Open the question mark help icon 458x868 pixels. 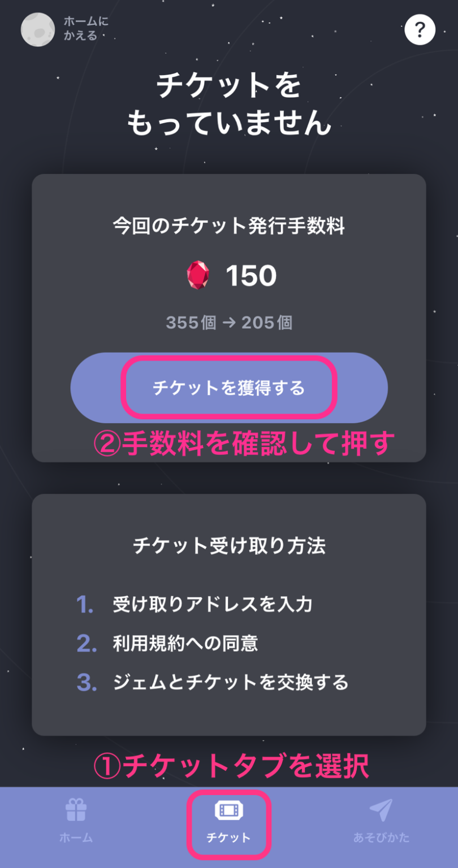(x=420, y=29)
